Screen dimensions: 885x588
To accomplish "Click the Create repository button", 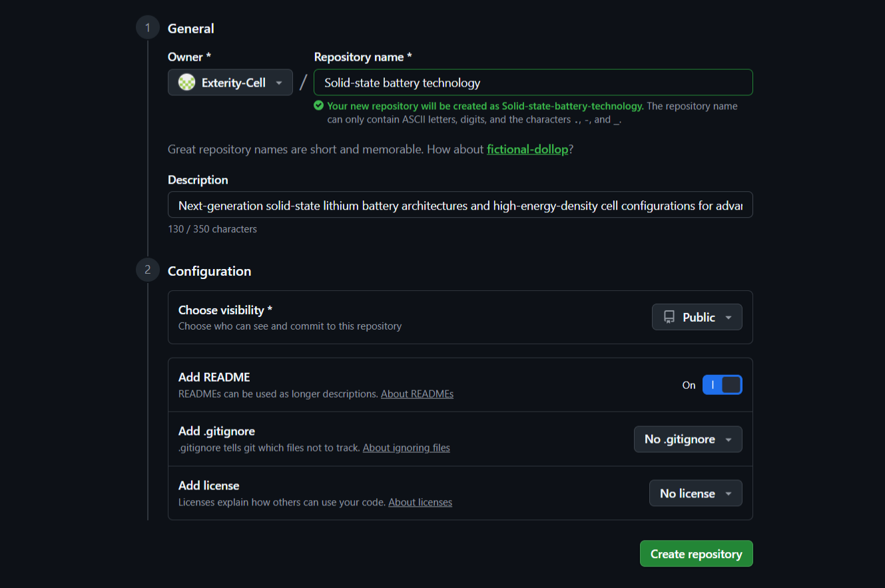I will pos(697,554).
